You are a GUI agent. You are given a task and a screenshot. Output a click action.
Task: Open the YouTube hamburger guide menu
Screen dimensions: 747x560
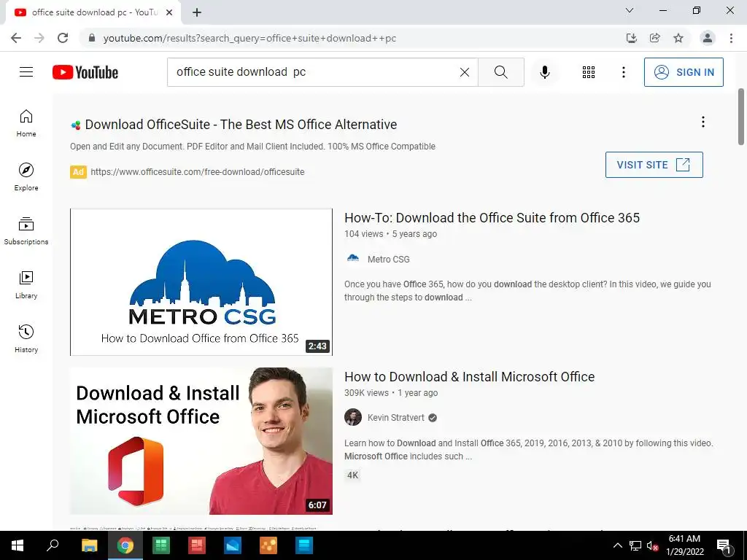click(26, 72)
